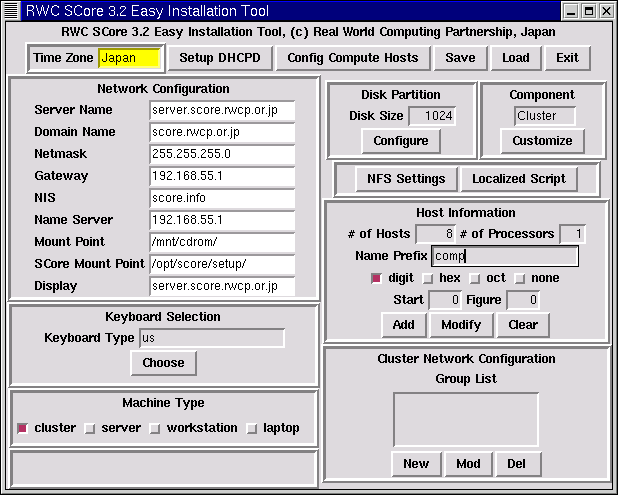618x495 pixels.
Task: Configure the disk partition
Action: coord(401,141)
